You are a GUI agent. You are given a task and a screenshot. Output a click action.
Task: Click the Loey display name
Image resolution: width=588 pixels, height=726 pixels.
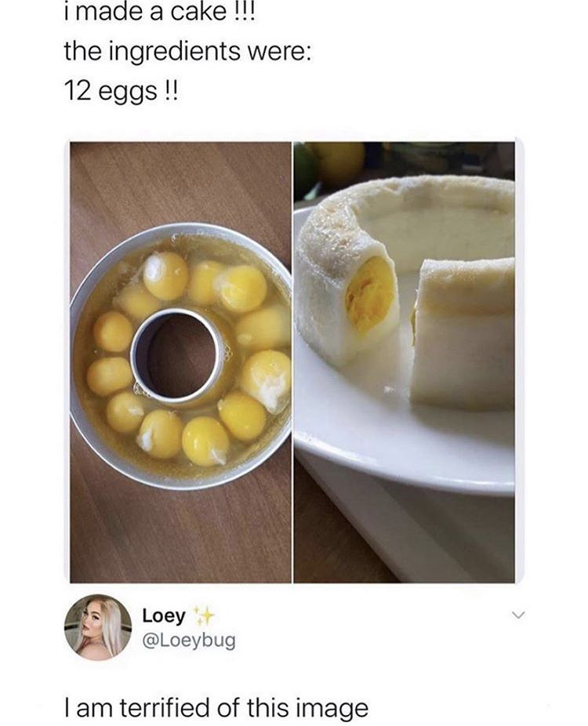click(163, 615)
